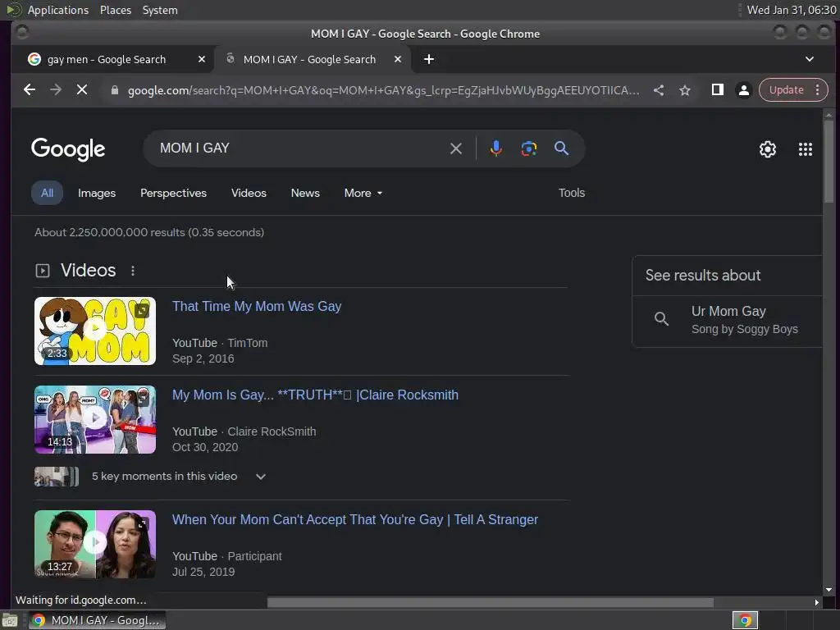The width and height of the screenshot is (840, 630).
Task: Click the Google logo
Action: (68, 149)
